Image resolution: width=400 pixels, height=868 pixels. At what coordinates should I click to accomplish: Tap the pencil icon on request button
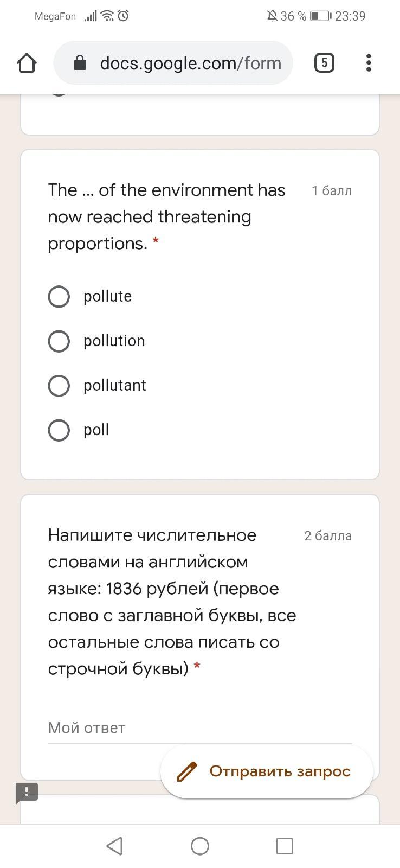[x=188, y=771]
